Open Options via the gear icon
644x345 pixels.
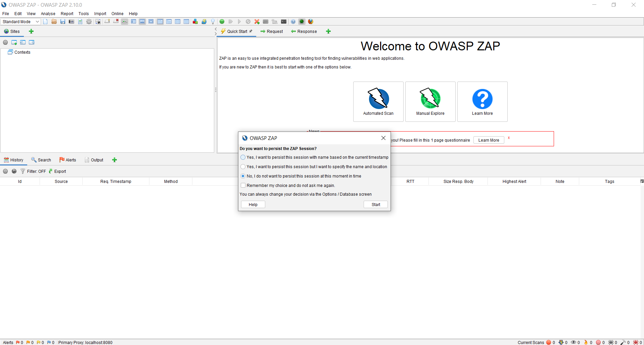[89, 21]
